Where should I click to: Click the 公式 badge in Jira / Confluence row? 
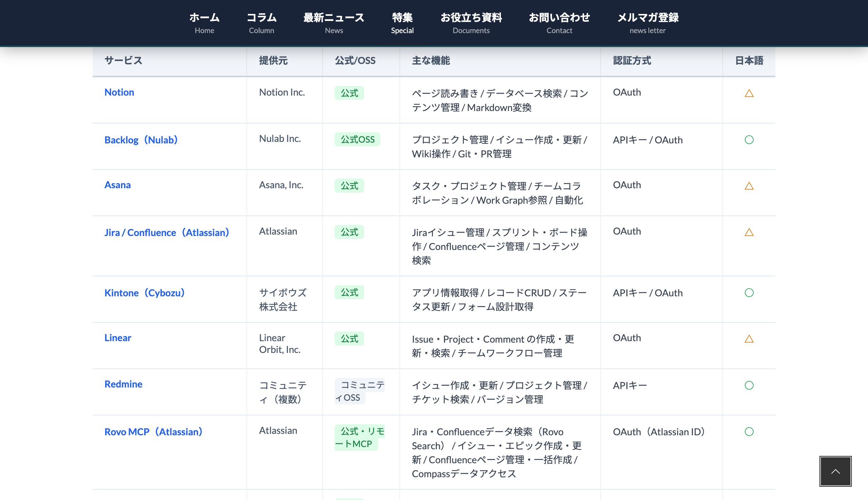349,232
